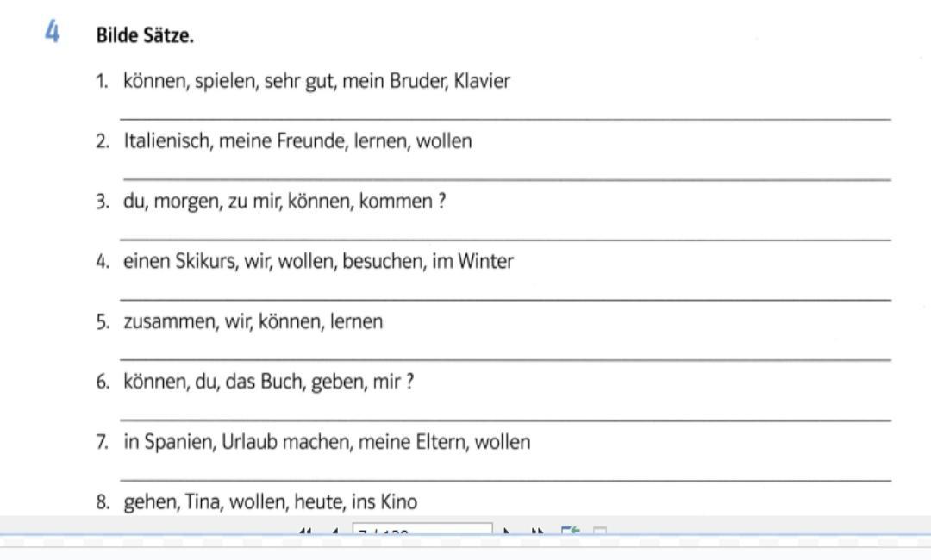This screenshot has width=931, height=560.
Task: Click the page number input field
Action: coord(422,531)
